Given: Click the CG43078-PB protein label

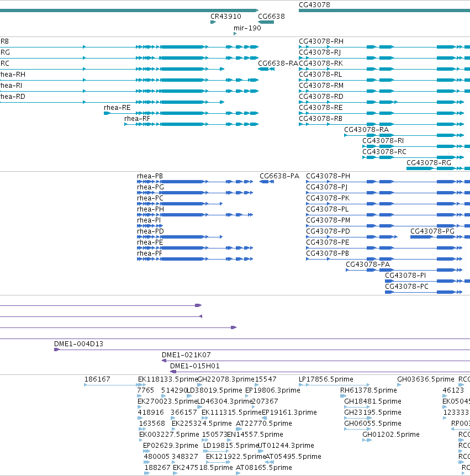Looking at the screenshot, I should (328, 253).
